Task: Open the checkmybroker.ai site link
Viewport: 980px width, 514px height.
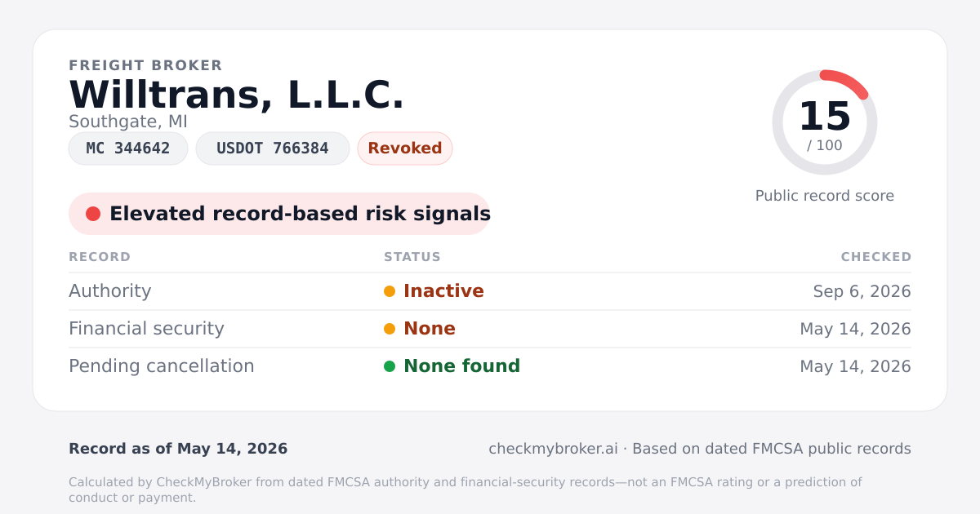Action: [x=553, y=449]
